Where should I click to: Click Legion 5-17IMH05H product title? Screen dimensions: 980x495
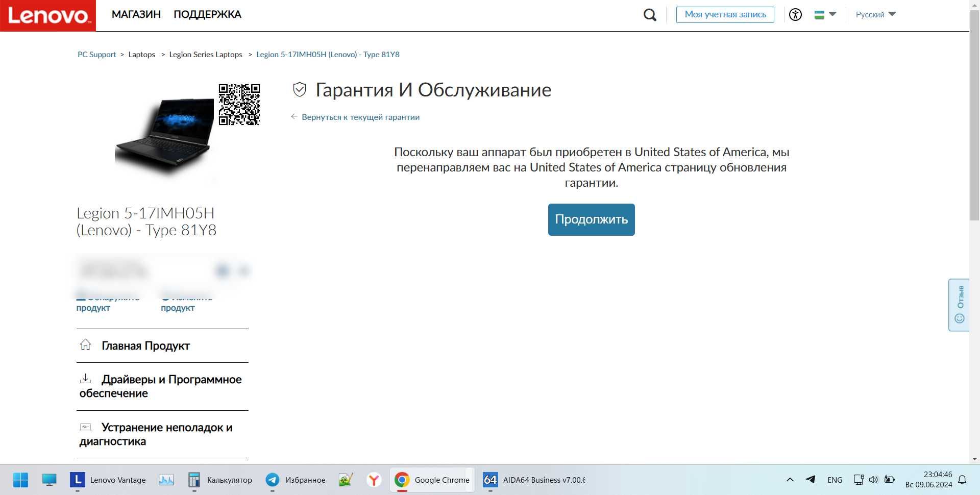pos(146,221)
